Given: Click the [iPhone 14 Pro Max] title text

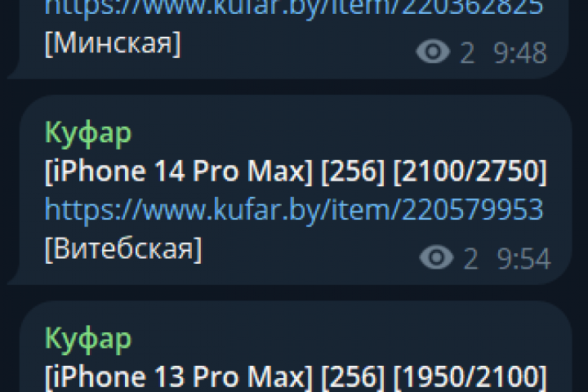Looking at the screenshot, I should pyautogui.click(x=179, y=171).
